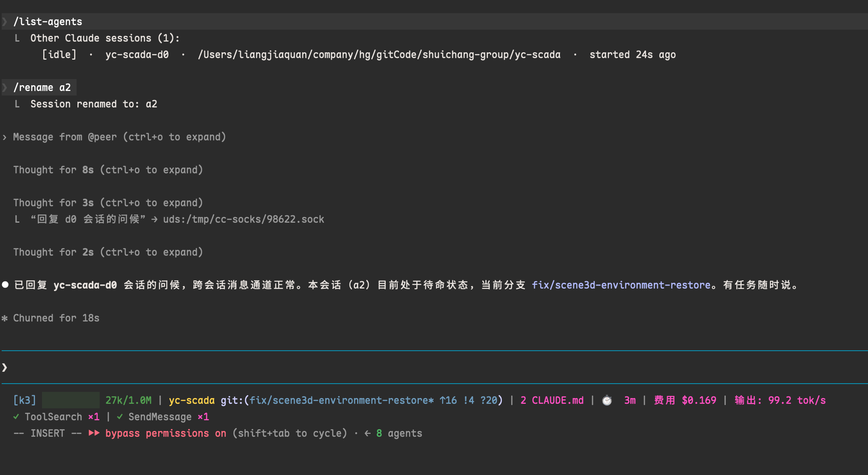Open the fix/scene3d-environment-restore branch link
This screenshot has width=868, height=475.
(x=621, y=285)
